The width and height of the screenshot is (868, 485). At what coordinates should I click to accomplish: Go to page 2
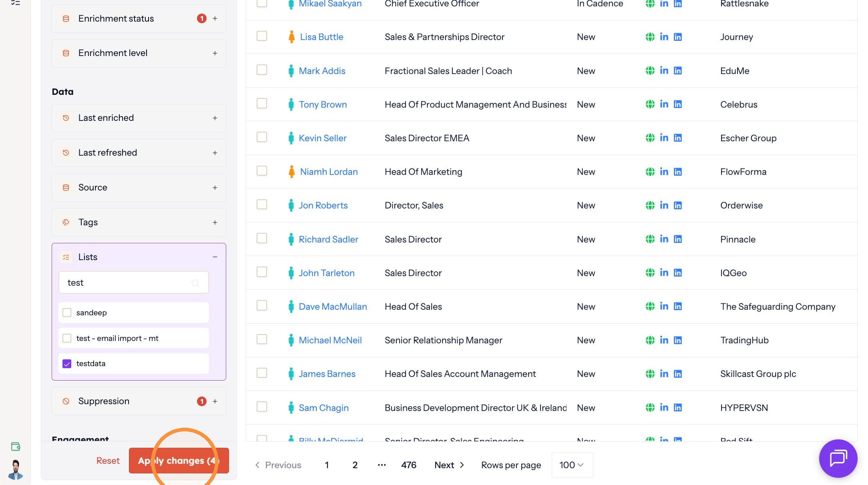(x=355, y=465)
